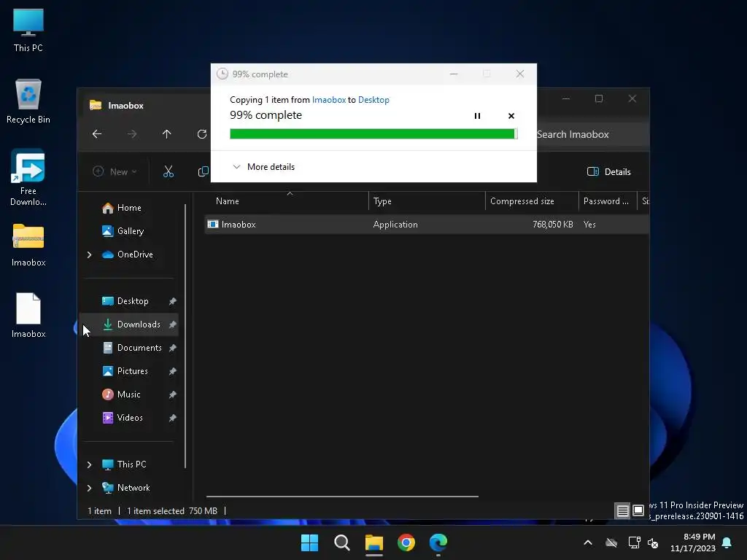Switch to large thumbnails view button

[638, 511]
